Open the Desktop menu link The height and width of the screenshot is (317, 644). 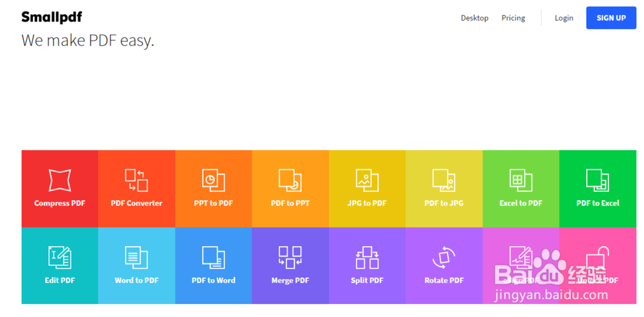click(475, 18)
